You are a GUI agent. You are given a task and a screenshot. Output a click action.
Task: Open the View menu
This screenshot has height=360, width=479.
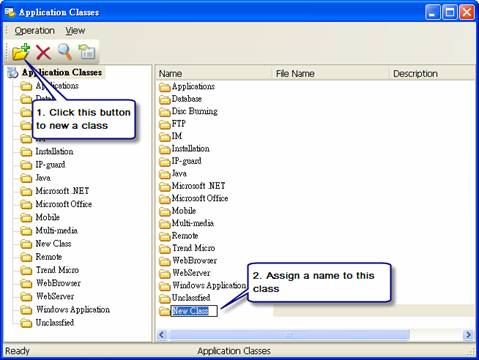coord(75,31)
